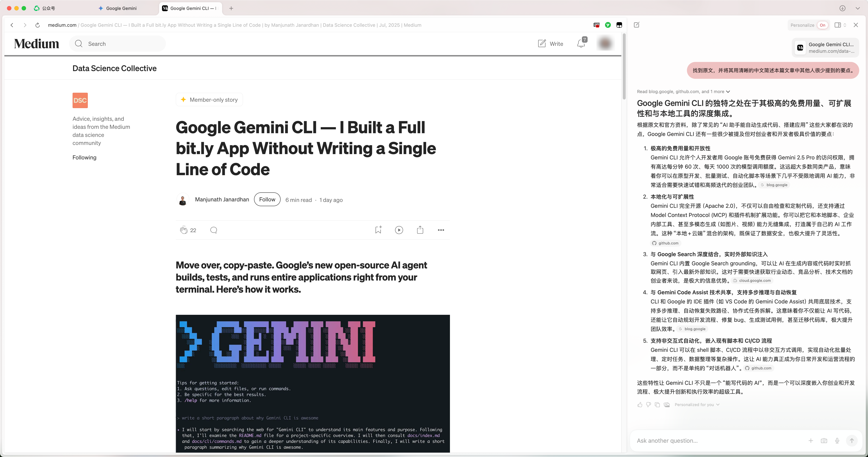868x457 pixels.
Task: Give thumbs up to the assistant answer
Action: pos(639,404)
